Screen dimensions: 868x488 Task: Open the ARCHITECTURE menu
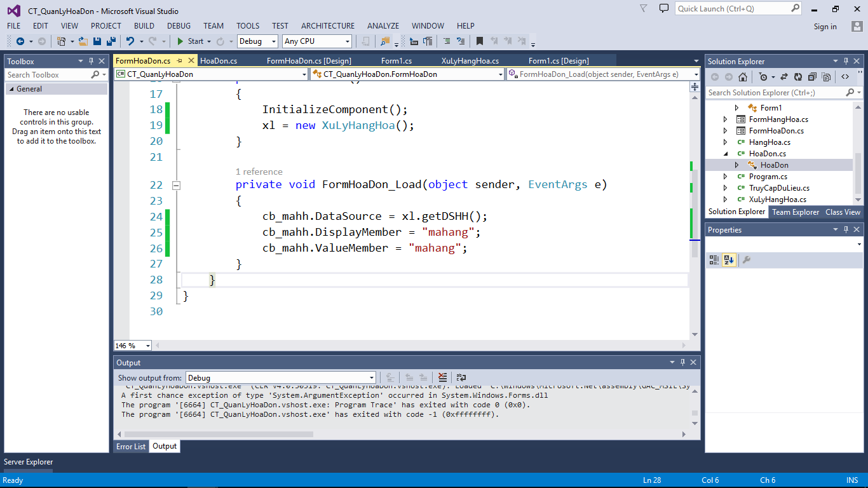(327, 26)
